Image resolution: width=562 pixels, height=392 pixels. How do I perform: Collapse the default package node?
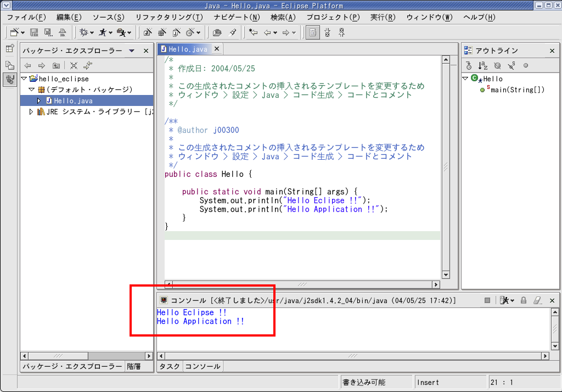click(x=31, y=89)
